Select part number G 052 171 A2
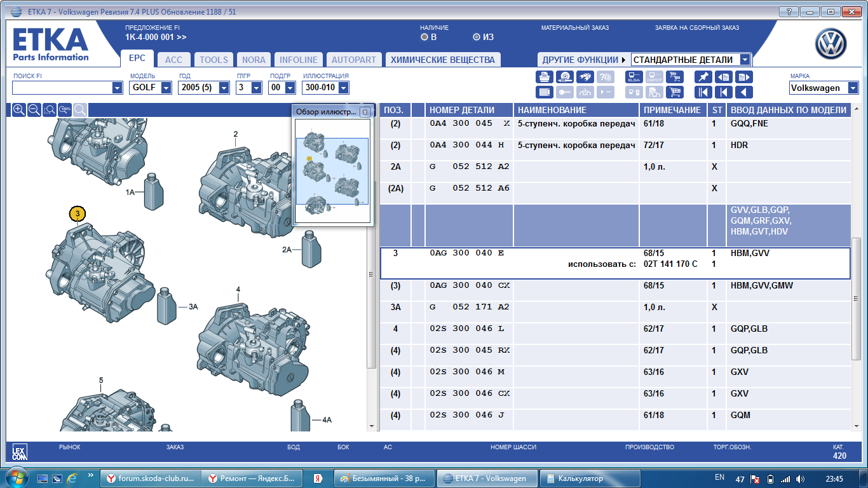 tap(470, 307)
